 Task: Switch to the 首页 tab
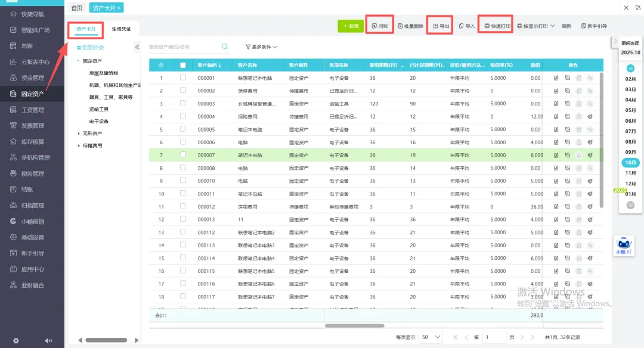(77, 8)
